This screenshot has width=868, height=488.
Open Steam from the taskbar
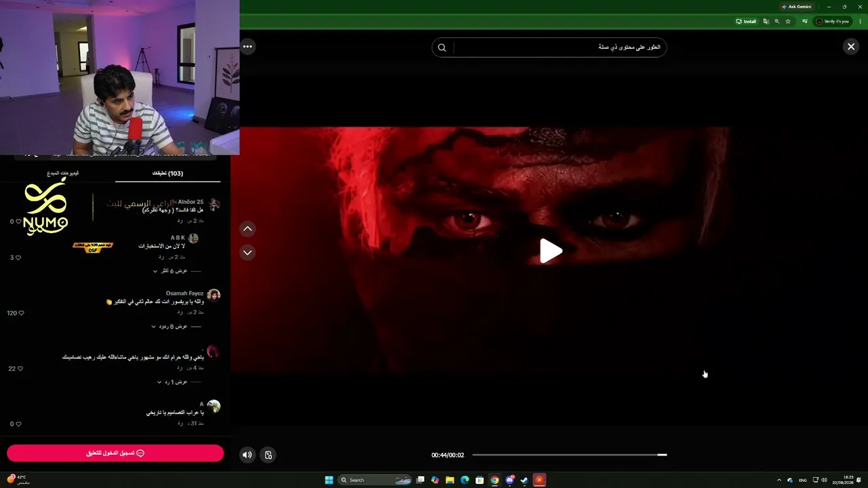point(524,480)
